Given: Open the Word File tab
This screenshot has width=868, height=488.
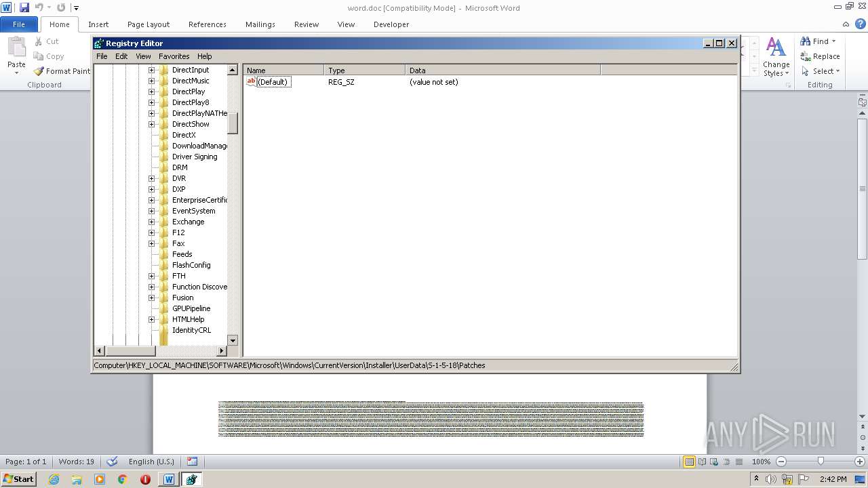Looking at the screenshot, I should click(x=19, y=24).
